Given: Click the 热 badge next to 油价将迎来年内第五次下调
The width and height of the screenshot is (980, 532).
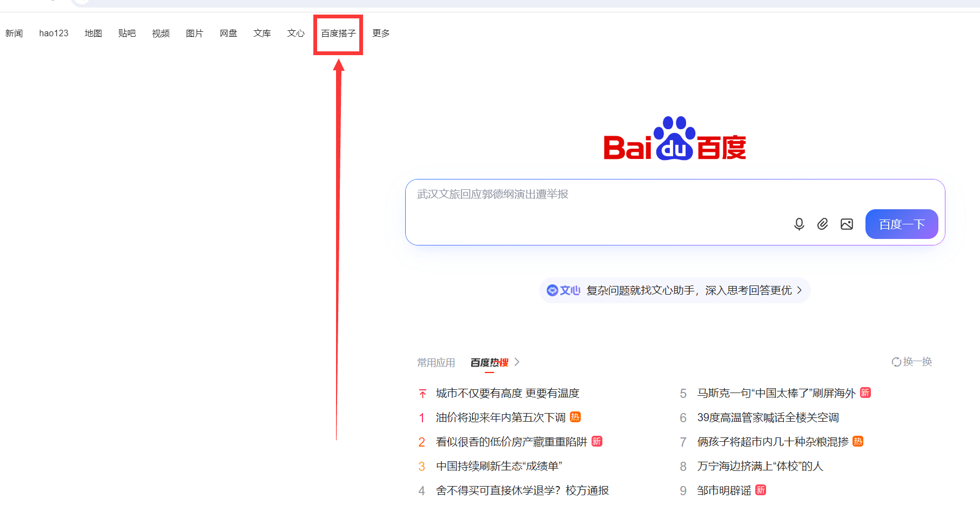Looking at the screenshot, I should click(575, 417).
